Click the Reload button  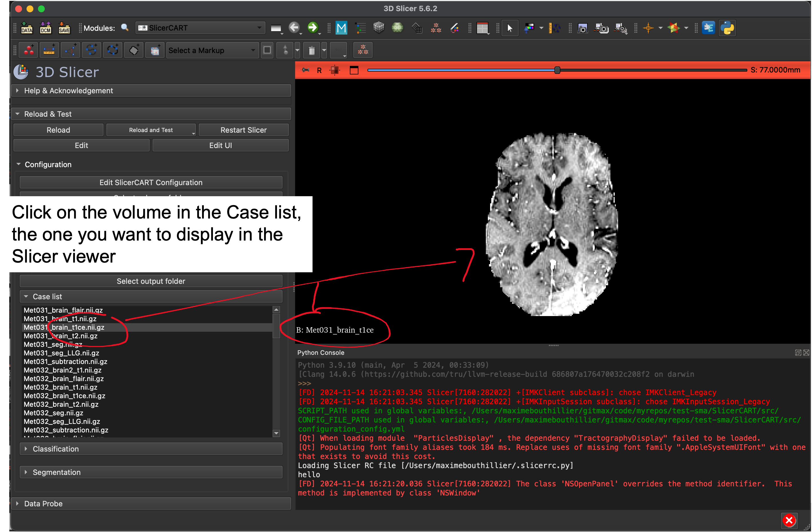58,130
